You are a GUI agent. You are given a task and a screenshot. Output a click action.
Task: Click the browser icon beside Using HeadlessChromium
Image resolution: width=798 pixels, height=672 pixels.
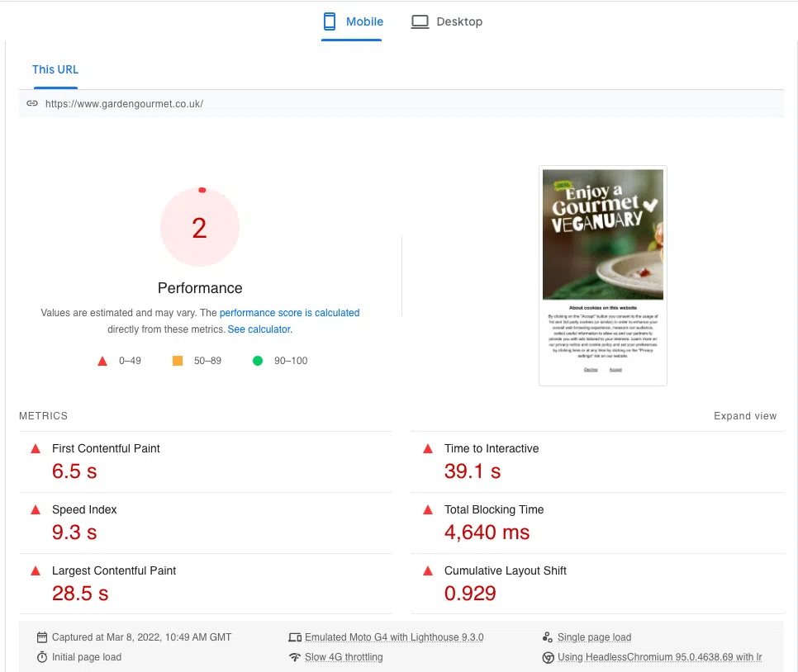[x=548, y=657]
